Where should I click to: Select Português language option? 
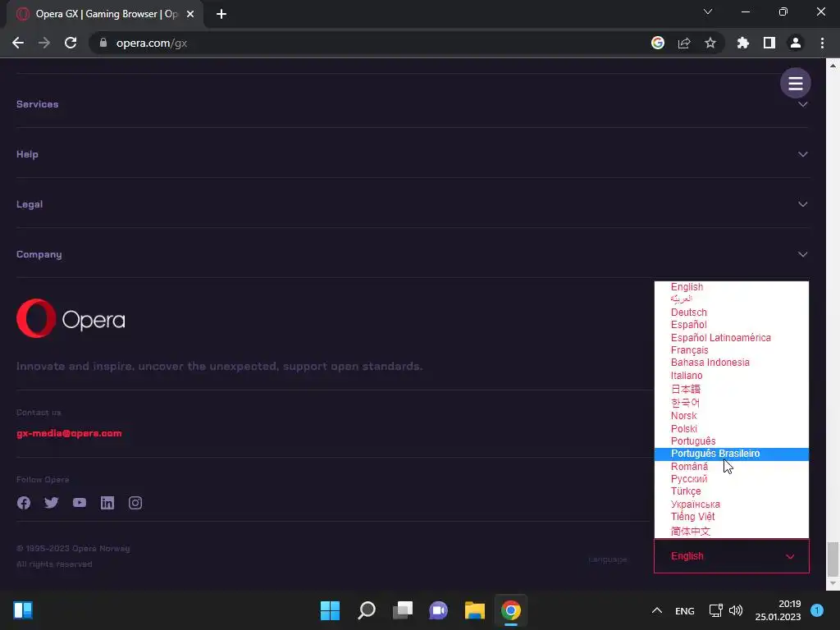[731, 441]
